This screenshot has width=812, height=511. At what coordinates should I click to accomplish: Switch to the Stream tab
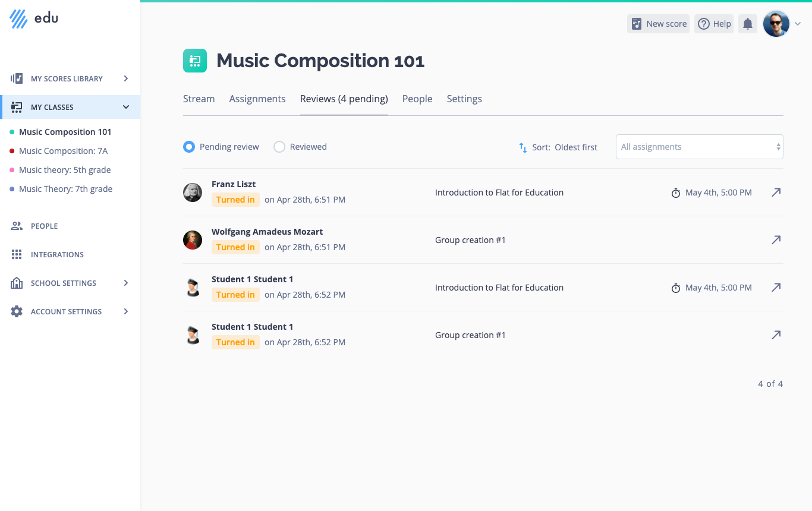click(x=199, y=99)
